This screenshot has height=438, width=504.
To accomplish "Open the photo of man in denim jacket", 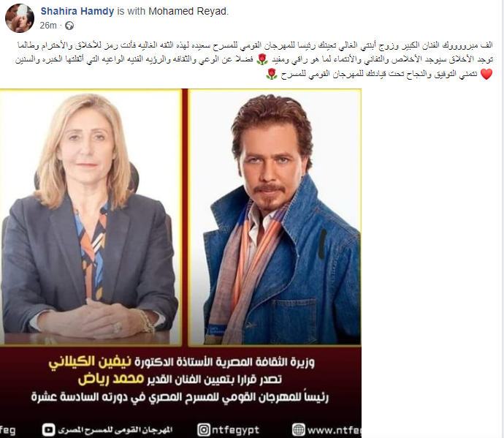I will coord(275,217).
